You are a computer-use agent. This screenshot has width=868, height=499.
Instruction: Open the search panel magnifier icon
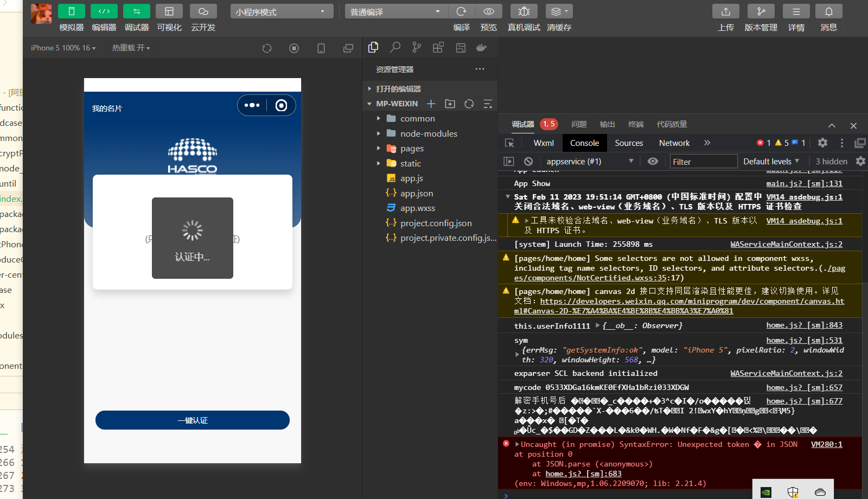(x=395, y=48)
